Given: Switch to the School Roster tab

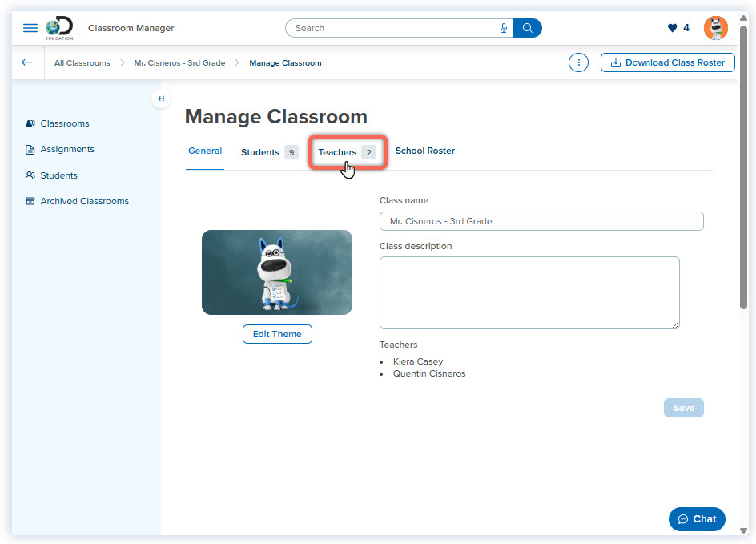Looking at the screenshot, I should pos(424,151).
